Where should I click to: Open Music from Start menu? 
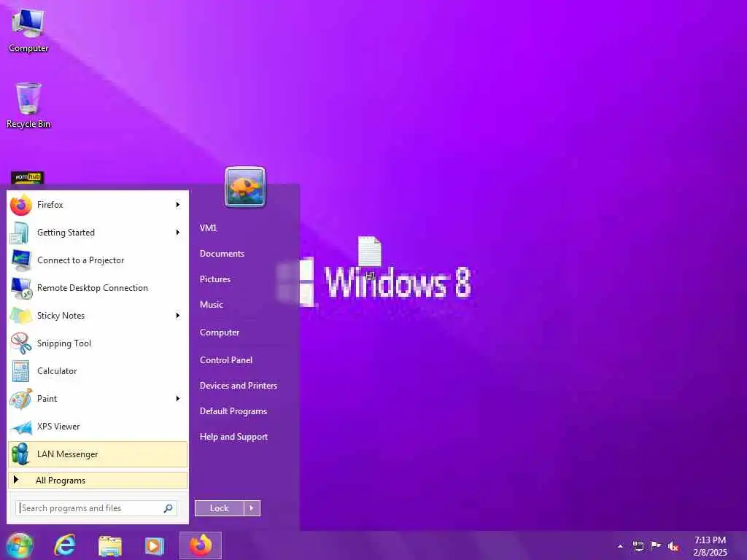click(x=211, y=305)
